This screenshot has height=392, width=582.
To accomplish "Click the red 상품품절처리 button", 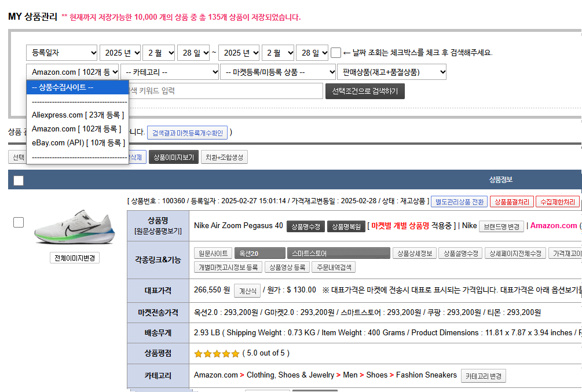I will [511, 202].
